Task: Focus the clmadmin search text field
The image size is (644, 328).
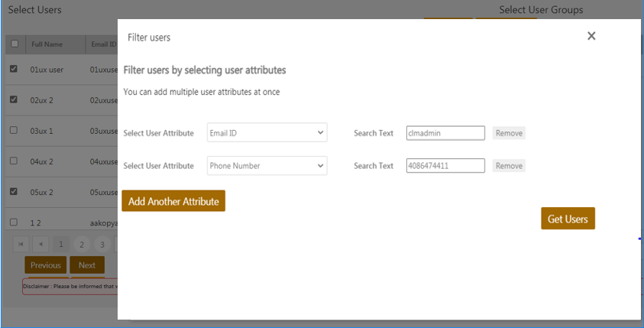Action: click(445, 133)
